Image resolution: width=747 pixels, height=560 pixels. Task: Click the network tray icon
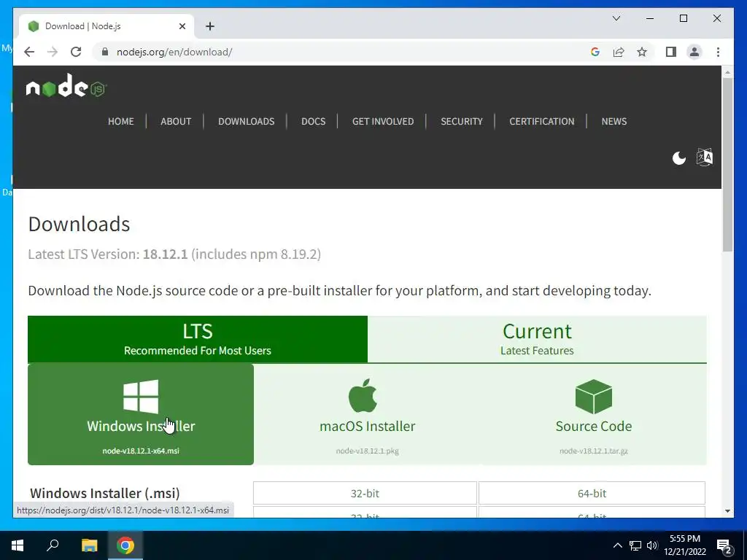[x=635, y=545]
